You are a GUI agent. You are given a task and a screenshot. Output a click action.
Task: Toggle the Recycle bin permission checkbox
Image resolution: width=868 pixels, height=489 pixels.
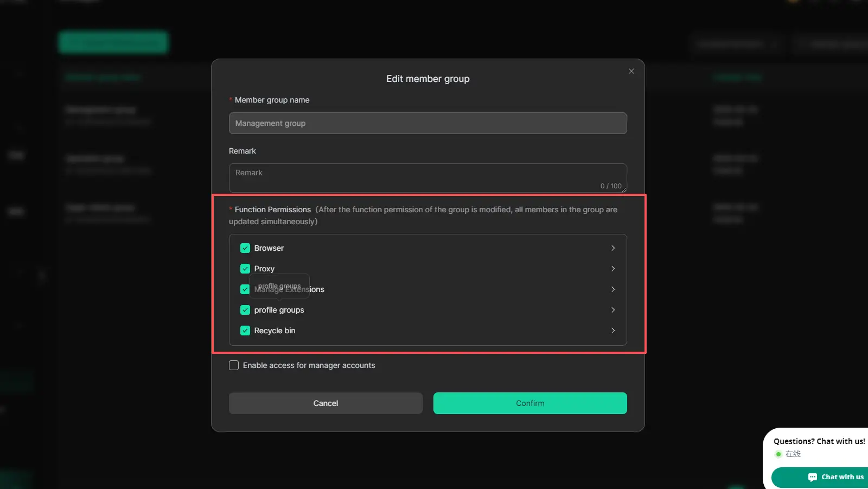[x=245, y=331]
